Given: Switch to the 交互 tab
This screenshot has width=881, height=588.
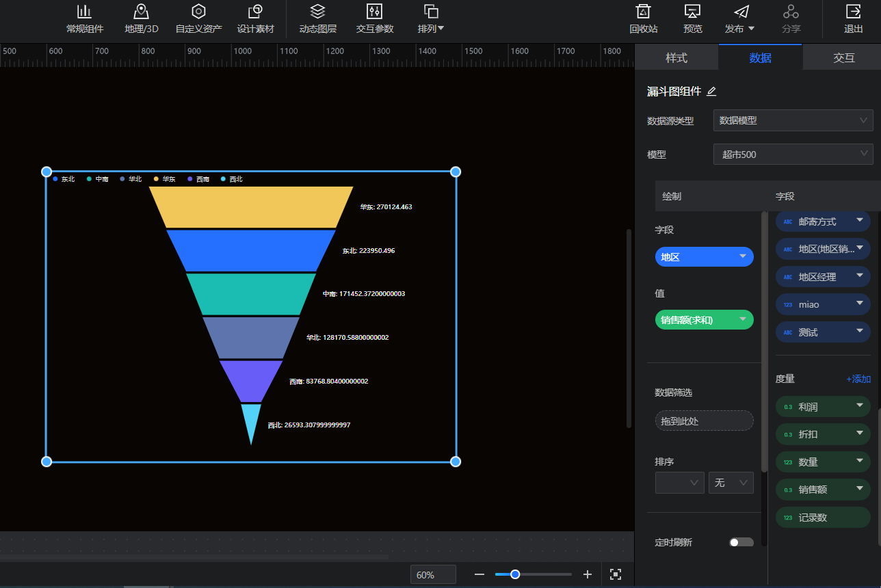Looking at the screenshot, I should (x=844, y=57).
